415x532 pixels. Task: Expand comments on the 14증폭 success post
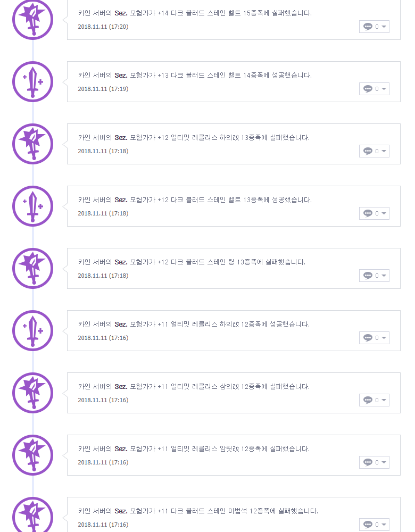374,89
